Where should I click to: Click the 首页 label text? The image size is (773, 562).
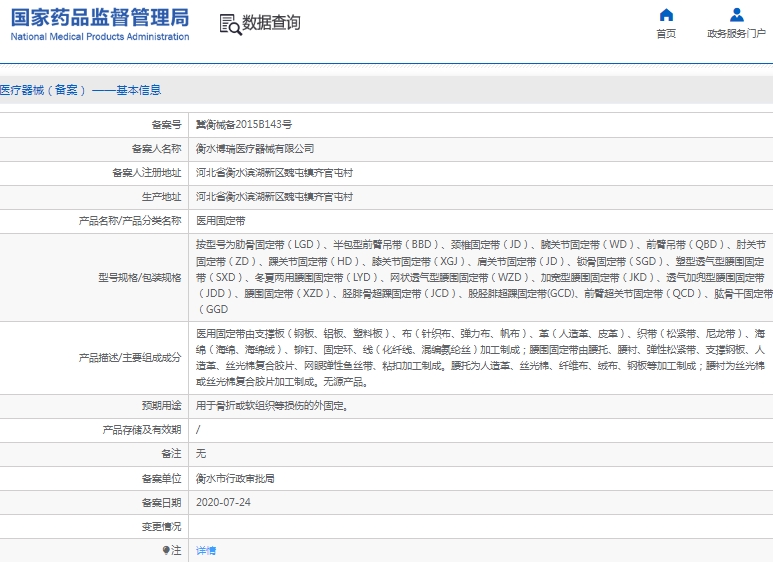[666, 34]
